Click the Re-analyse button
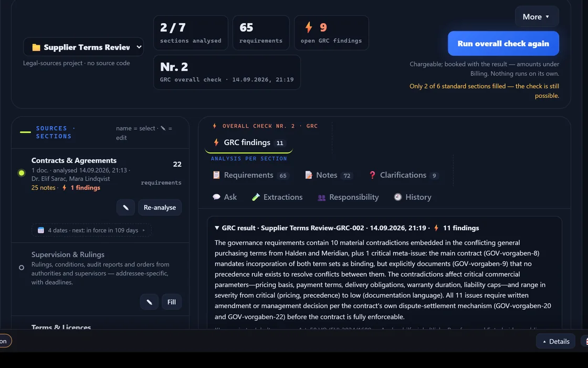Viewport: 588px width, 368px height. pos(160,207)
